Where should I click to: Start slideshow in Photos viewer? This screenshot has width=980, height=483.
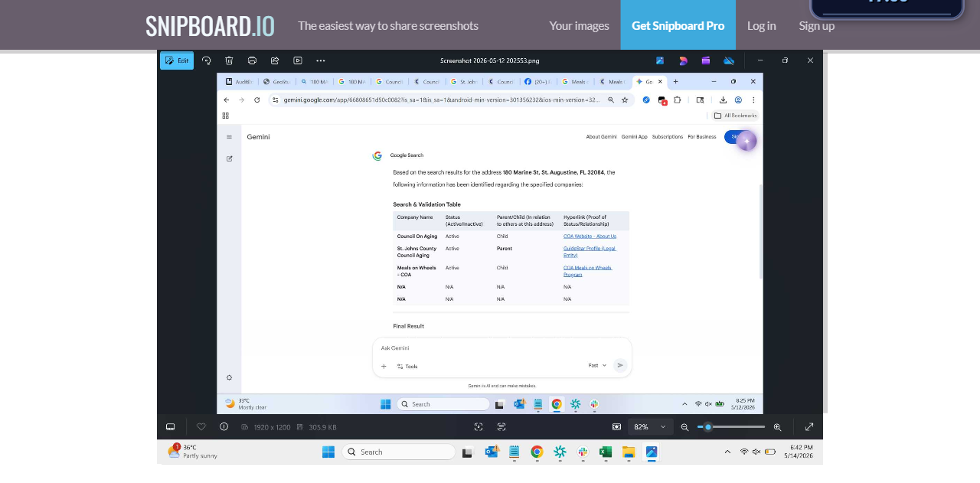298,60
